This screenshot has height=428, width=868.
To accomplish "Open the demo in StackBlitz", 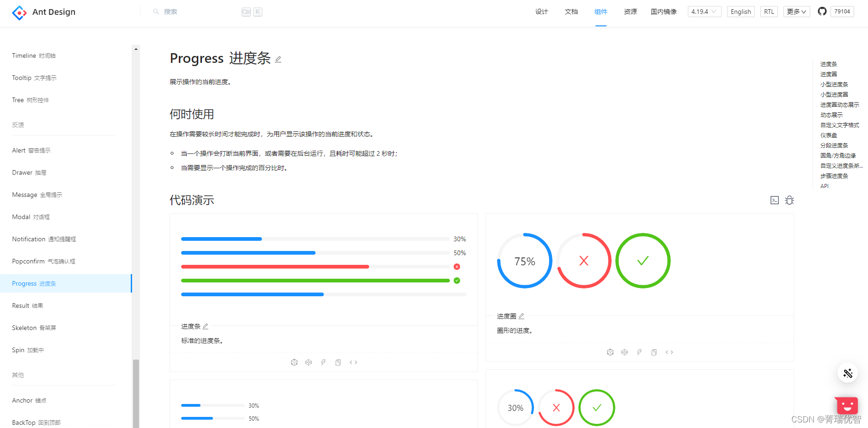I will [323, 362].
